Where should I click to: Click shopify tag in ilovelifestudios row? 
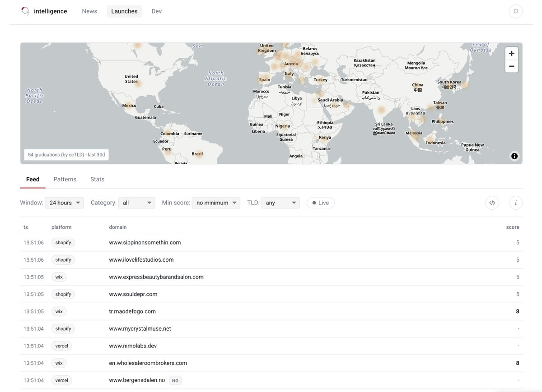pyautogui.click(x=63, y=260)
